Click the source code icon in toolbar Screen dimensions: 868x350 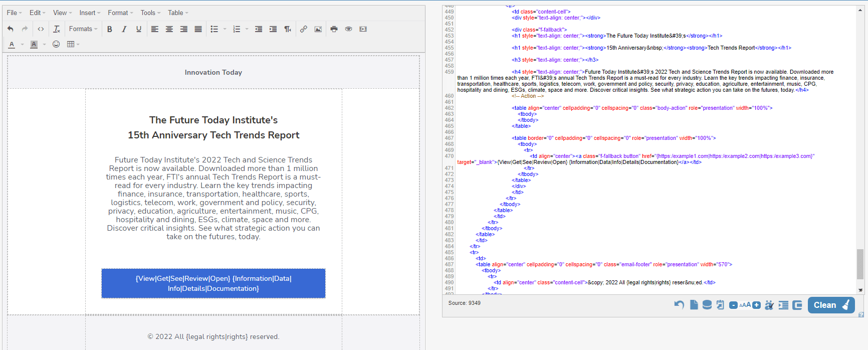[41, 29]
